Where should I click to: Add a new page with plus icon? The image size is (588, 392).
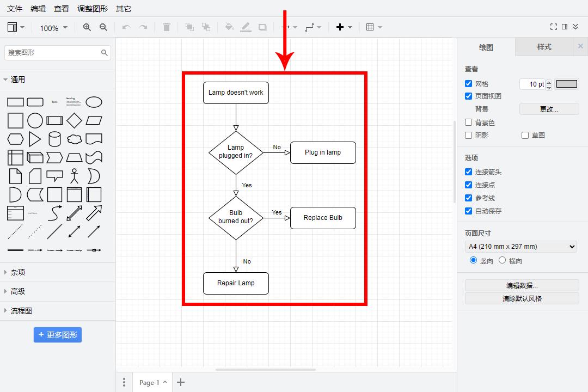[x=181, y=382]
